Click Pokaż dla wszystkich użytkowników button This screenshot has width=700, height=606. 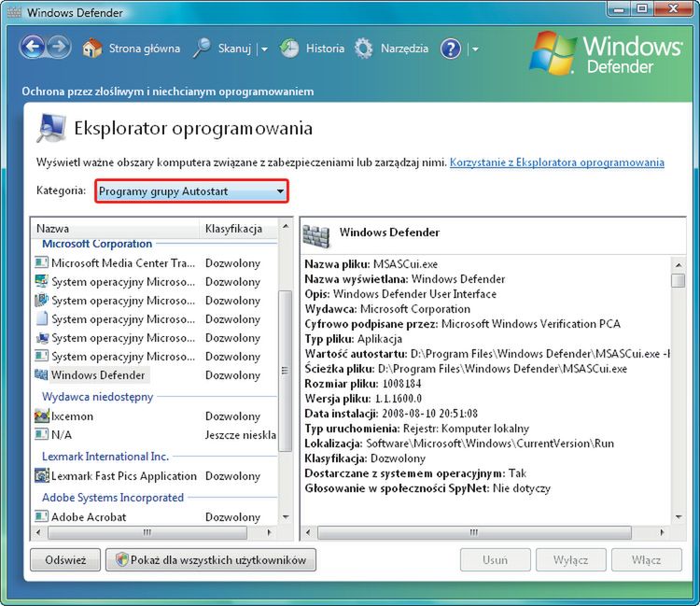point(211,559)
